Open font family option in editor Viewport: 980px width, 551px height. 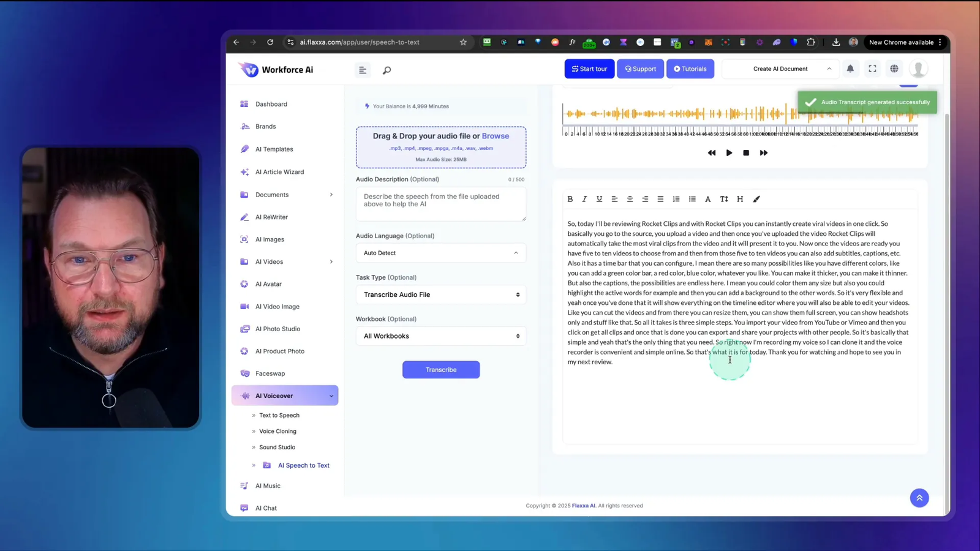(x=707, y=199)
